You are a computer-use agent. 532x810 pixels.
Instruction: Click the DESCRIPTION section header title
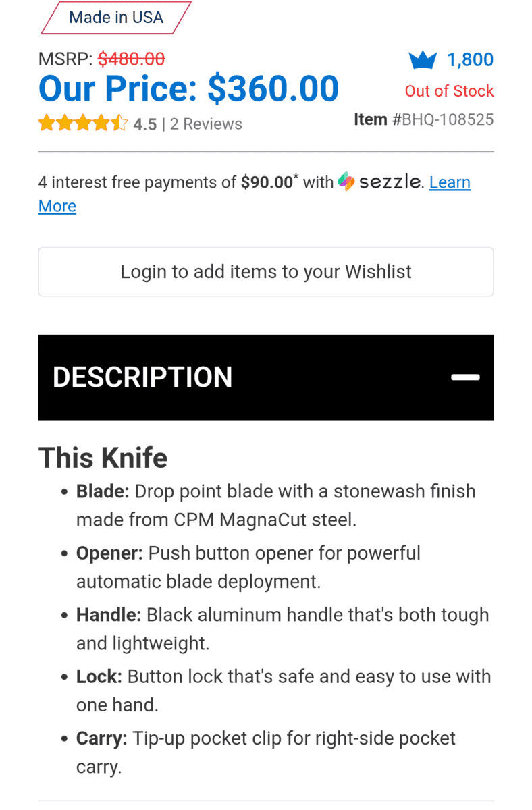tap(142, 377)
